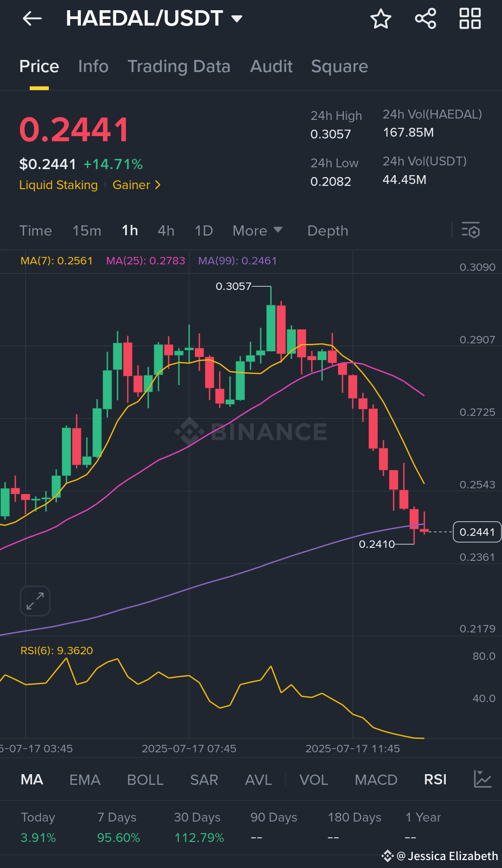Toggle the EMA indicator
Viewport: 502px width, 868px height.
pyautogui.click(x=85, y=779)
